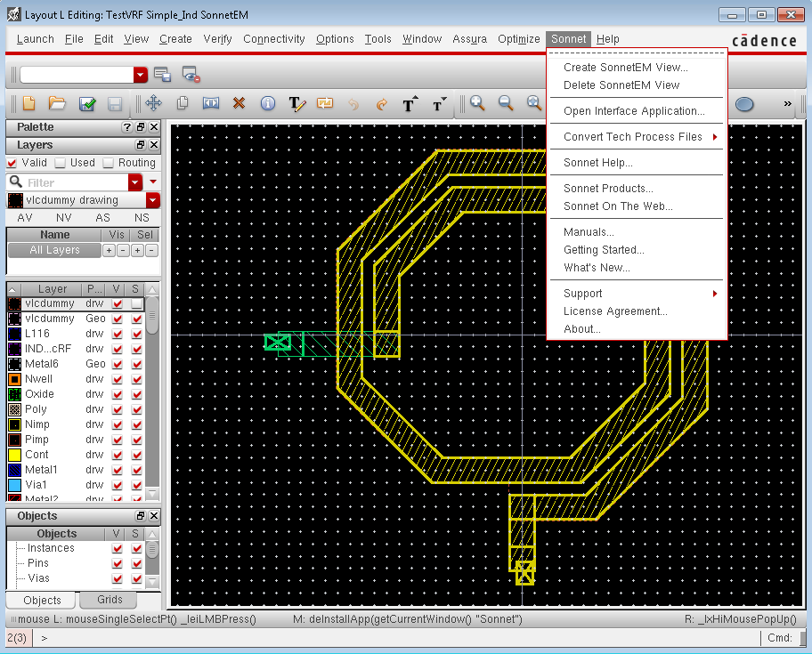
Task: Undock the Objects panel
Action: pos(141,516)
